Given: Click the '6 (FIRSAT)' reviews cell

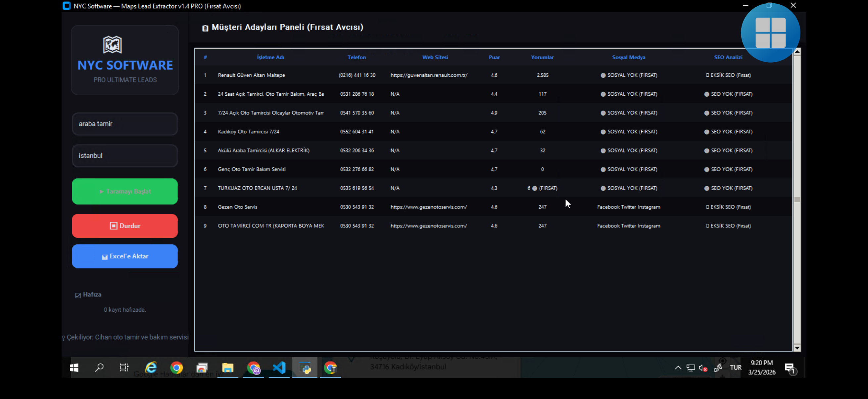Looking at the screenshot, I should tap(542, 188).
